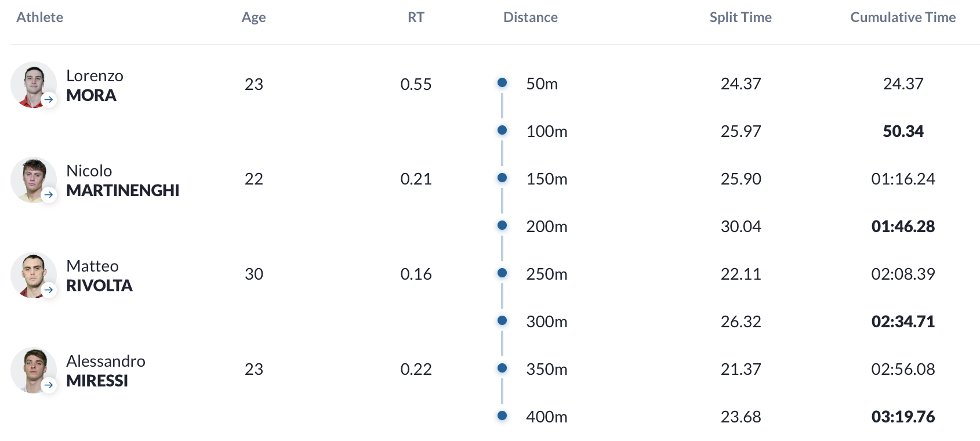The width and height of the screenshot is (980, 441).
Task: Click Lorenzo Mora's avatar photo
Action: (34, 85)
